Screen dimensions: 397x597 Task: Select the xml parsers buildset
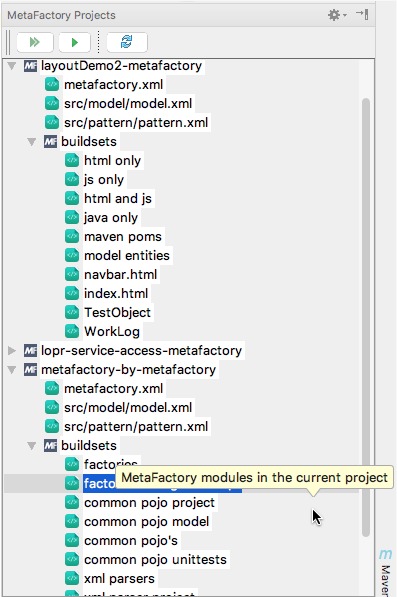(120, 579)
